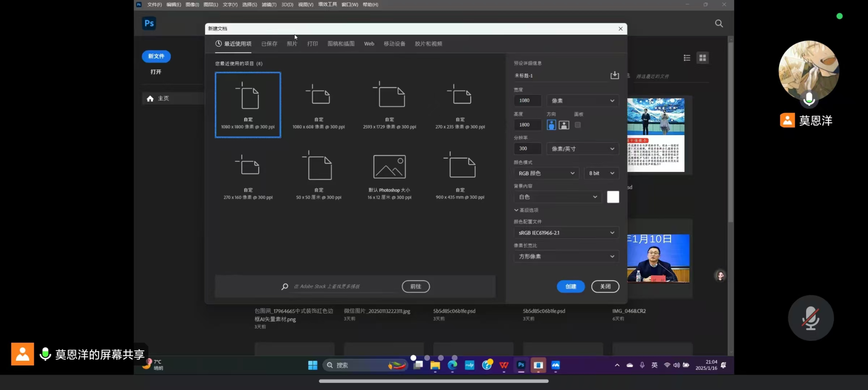Enable the 画板 artboard checkbox
This screenshot has height=390, width=868.
(x=578, y=125)
